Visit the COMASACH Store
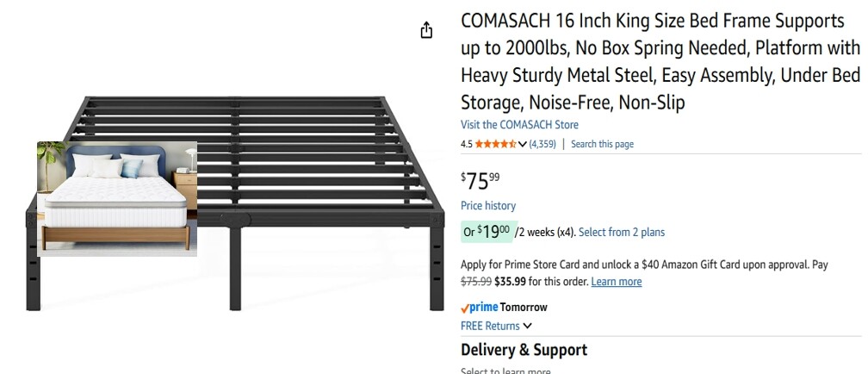 (x=519, y=125)
